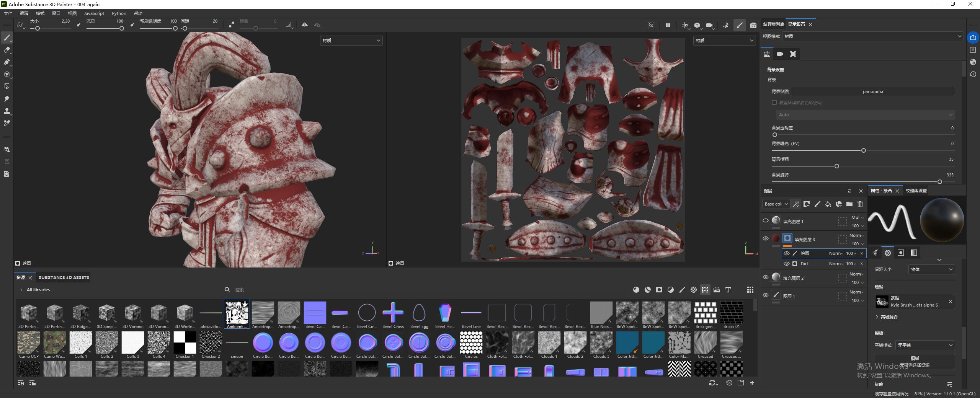Click the pause rendering icon

668,25
